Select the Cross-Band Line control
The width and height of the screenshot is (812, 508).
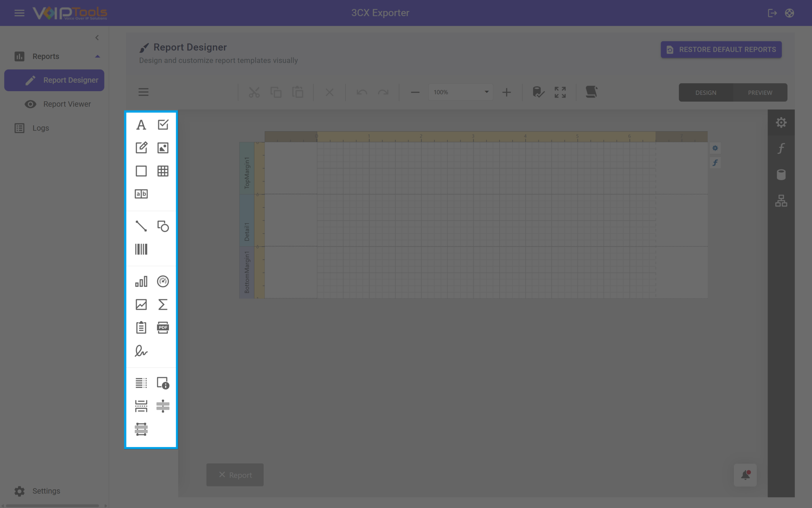[163, 406]
